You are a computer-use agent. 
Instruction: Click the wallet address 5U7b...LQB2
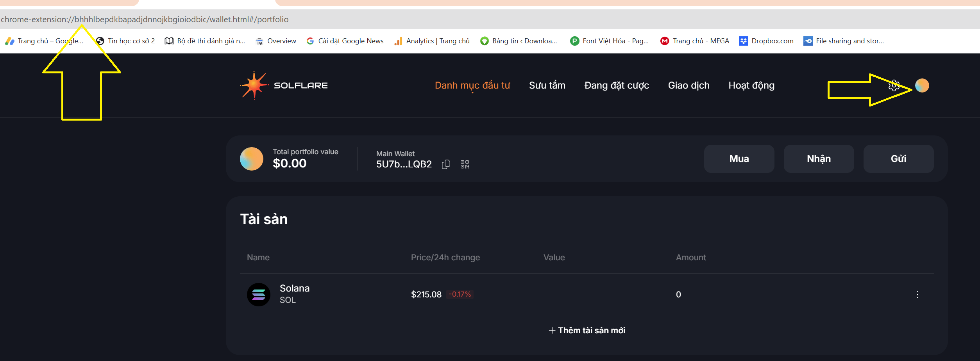pos(404,164)
